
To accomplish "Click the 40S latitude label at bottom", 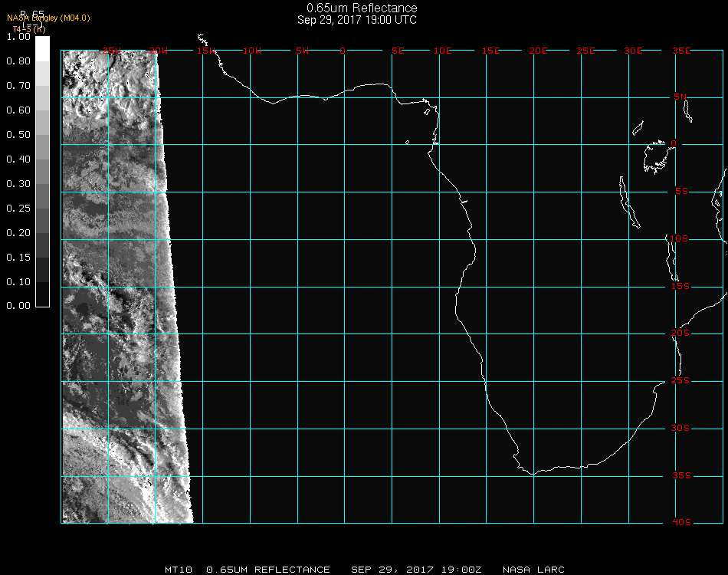I will (x=680, y=523).
